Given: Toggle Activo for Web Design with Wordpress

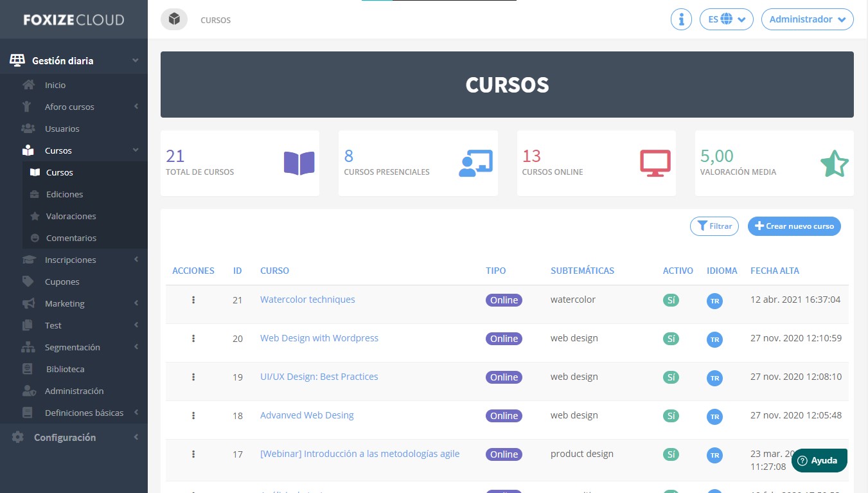Looking at the screenshot, I should point(671,339).
